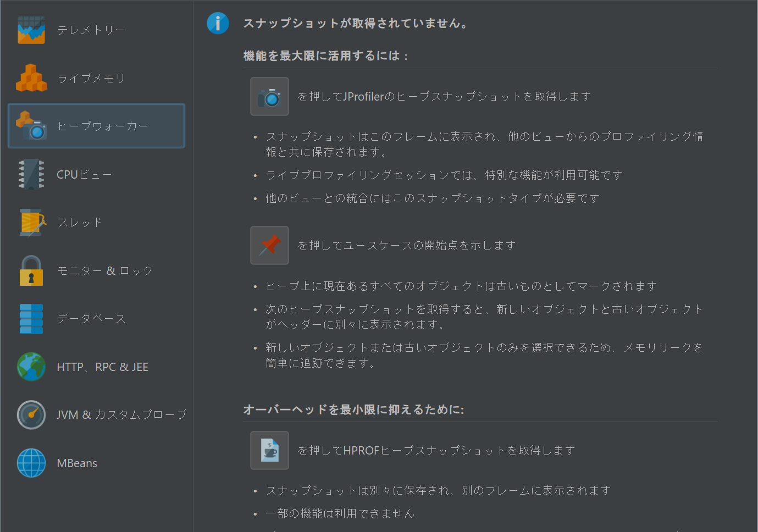This screenshot has width=758, height=532.
Task: Click the JVM & カスタムプローブ gauge icon
Action: [31, 415]
